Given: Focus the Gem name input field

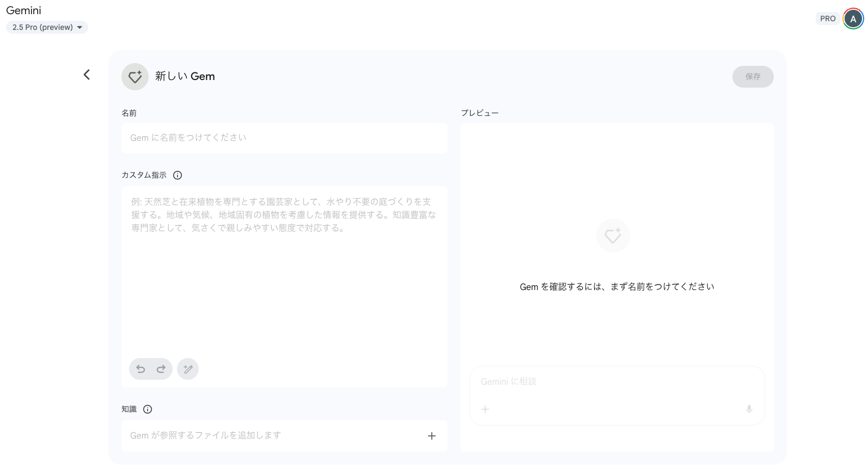Looking at the screenshot, I should 284,138.
